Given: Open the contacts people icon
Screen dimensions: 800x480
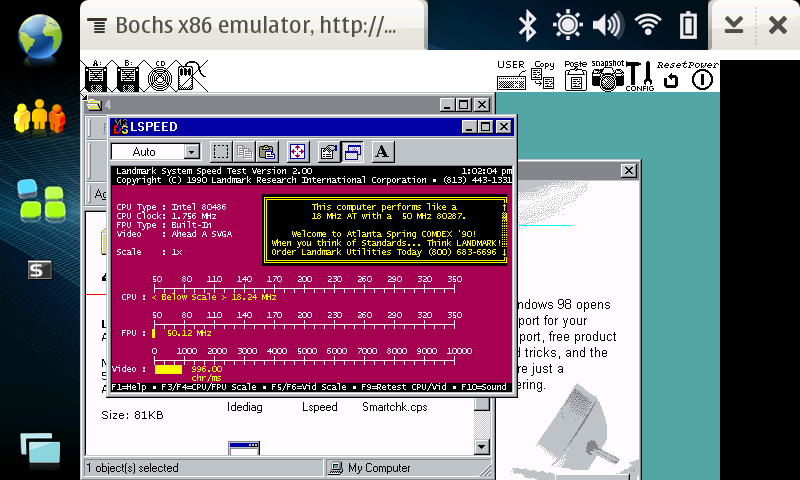Looking at the screenshot, I should (x=40, y=117).
